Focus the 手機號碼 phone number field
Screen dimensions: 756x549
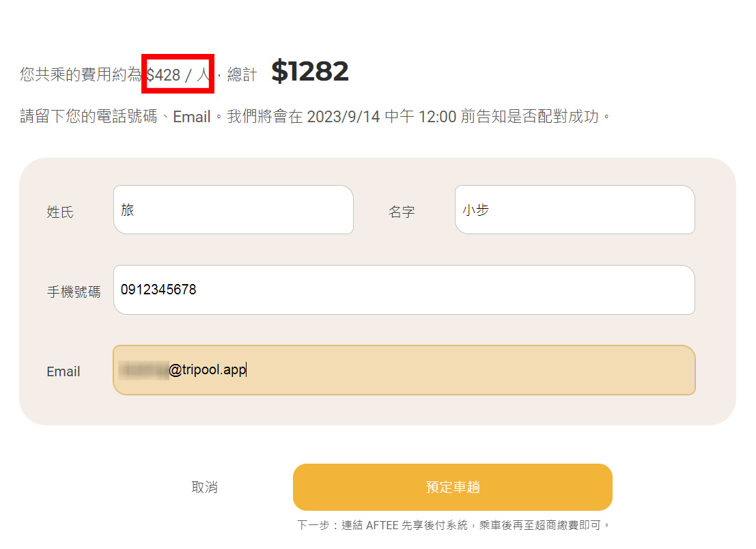pos(404,290)
